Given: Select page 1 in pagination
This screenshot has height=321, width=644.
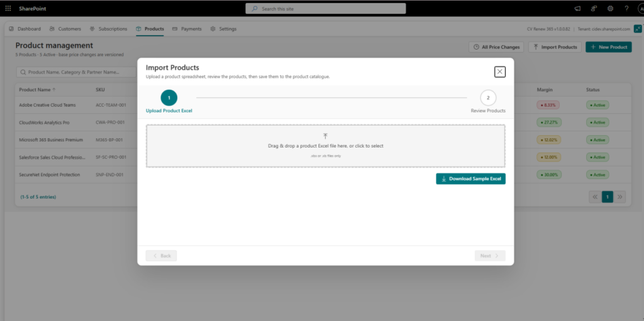Looking at the screenshot, I should (608, 197).
